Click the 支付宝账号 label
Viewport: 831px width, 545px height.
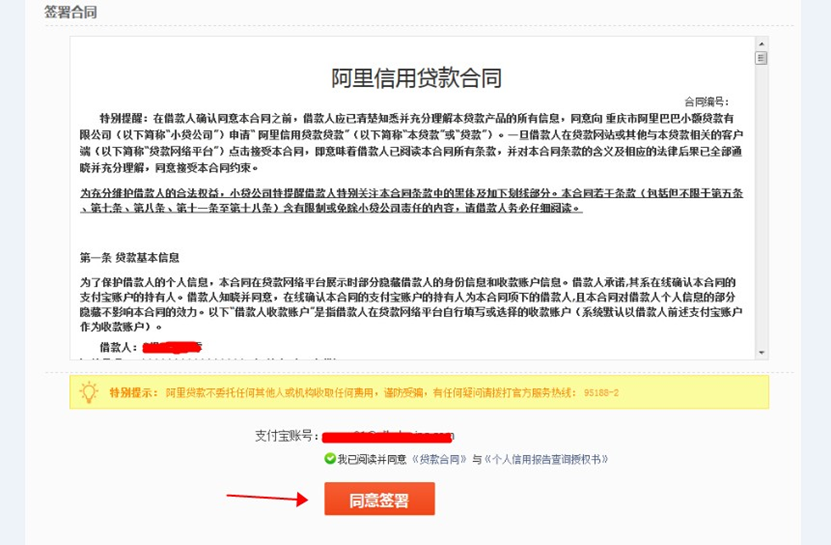pyautogui.click(x=287, y=436)
